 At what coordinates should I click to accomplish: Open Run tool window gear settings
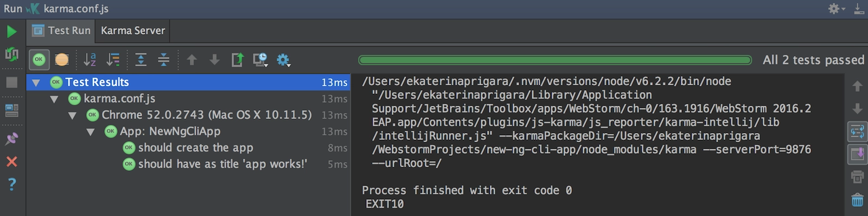(836, 9)
